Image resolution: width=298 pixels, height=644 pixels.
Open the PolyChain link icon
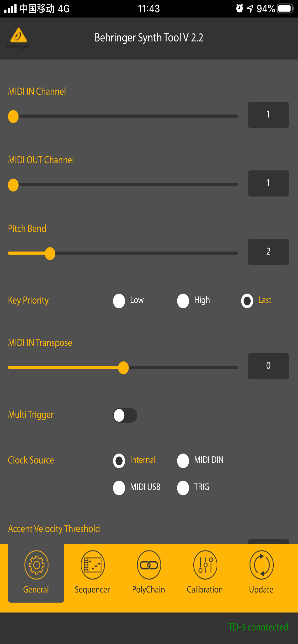[149, 565]
